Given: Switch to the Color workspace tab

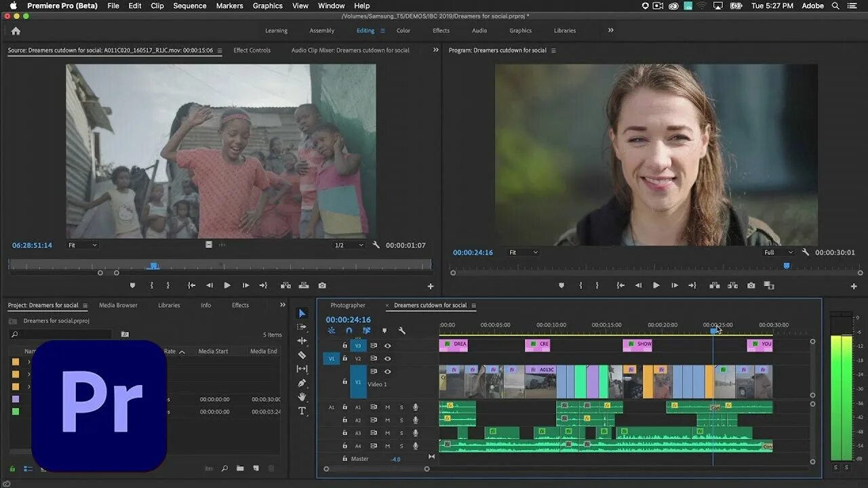Looking at the screenshot, I should pyautogui.click(x=403, y=30).
